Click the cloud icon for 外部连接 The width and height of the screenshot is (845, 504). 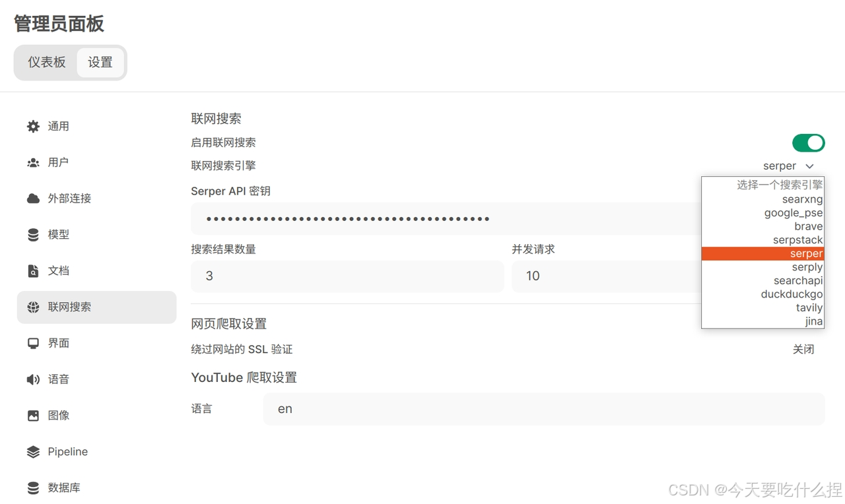pyautogui.click(x=33, y=199)
